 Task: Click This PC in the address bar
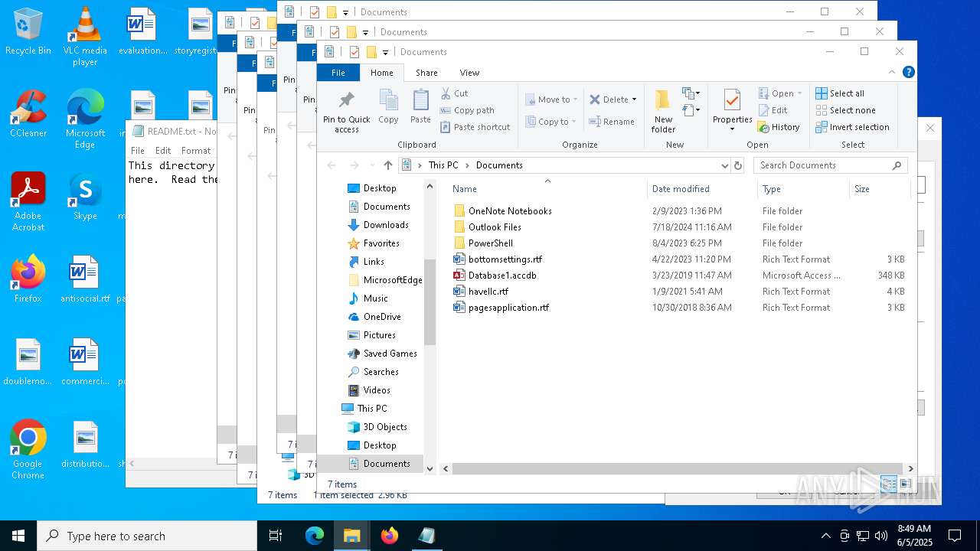pyautogui.click(x=443, y=165)
